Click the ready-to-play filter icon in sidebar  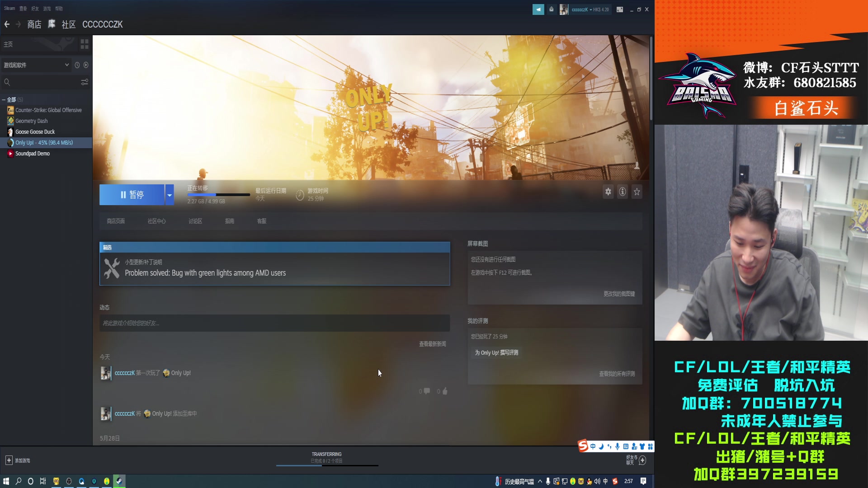(x=86, y=65)
